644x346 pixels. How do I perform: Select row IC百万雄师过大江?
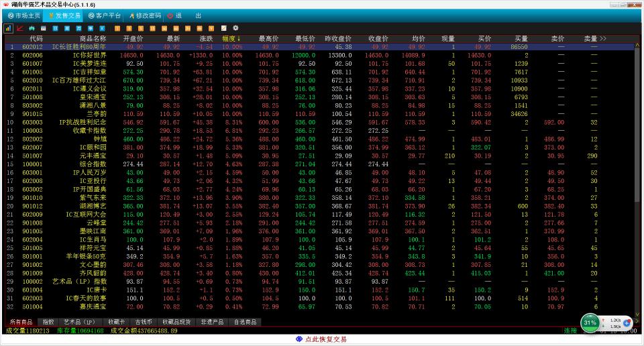319,80
